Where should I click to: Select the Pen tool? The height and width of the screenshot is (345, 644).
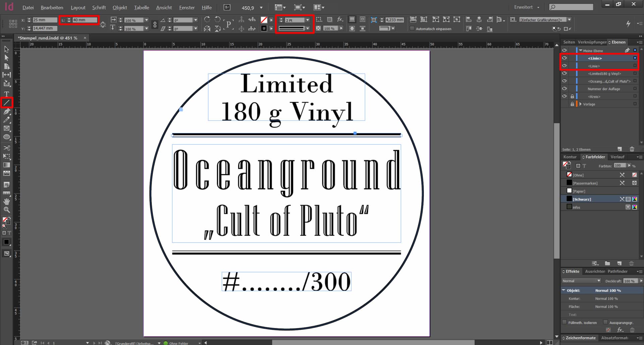7,112
